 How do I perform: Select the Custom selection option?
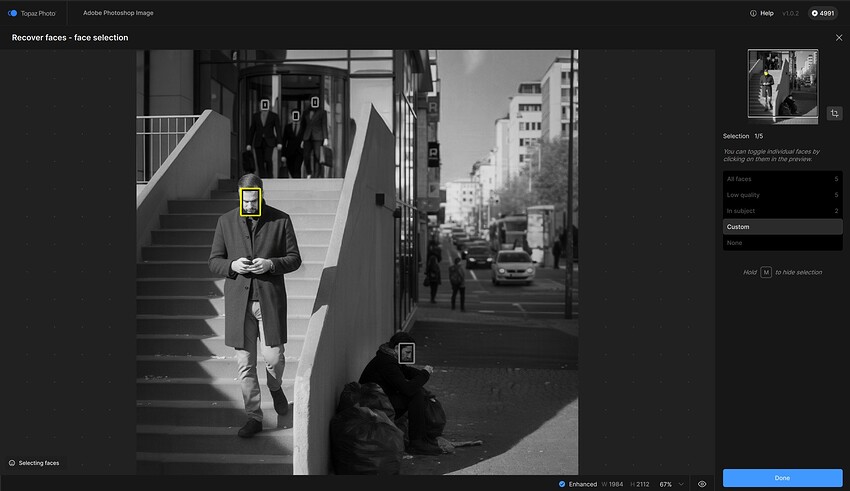782,227
